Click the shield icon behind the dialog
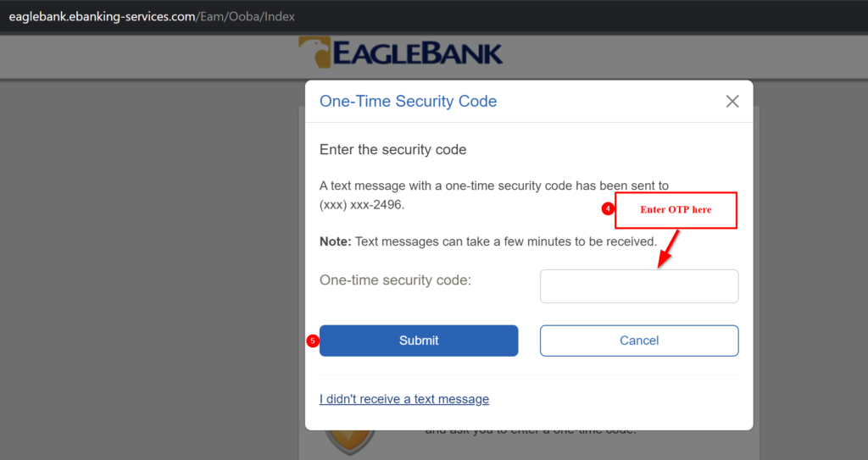Image resolution: width=868 pixels, height=460 pixels. [x=350, y=441]
